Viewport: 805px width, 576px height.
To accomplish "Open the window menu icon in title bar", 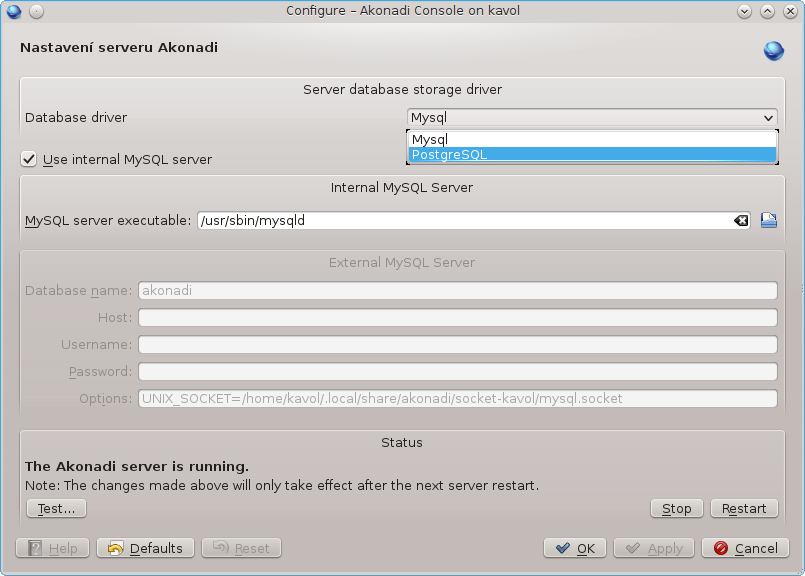I will click(14, 11).
